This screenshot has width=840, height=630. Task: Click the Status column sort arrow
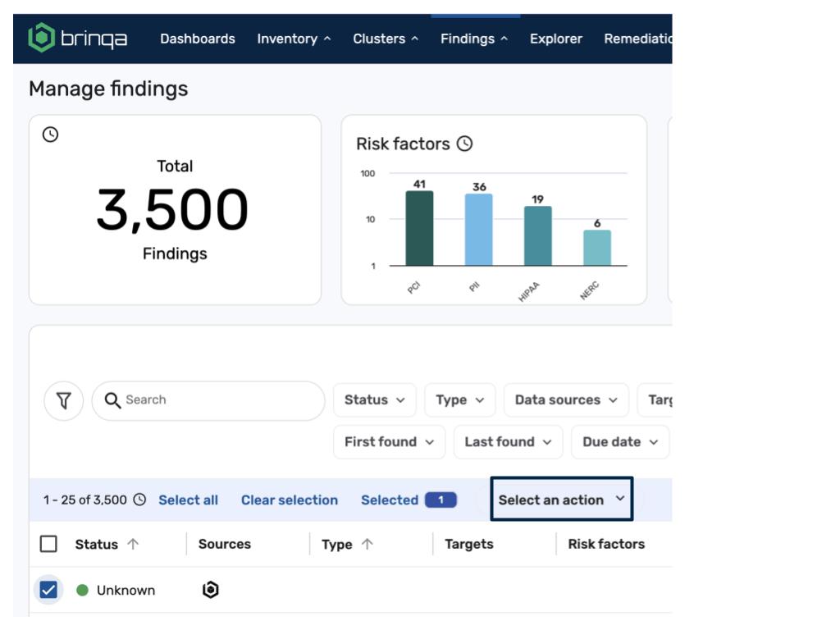point(133,544)
